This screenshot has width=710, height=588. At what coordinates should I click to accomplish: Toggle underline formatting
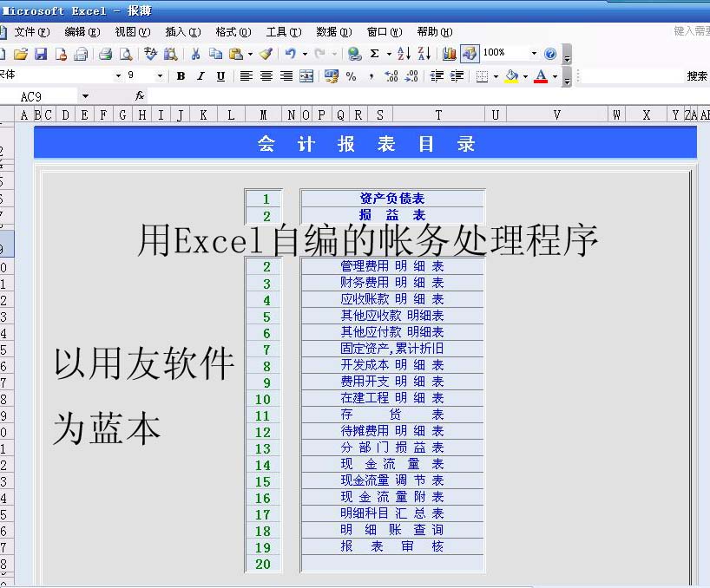[220, 76]
